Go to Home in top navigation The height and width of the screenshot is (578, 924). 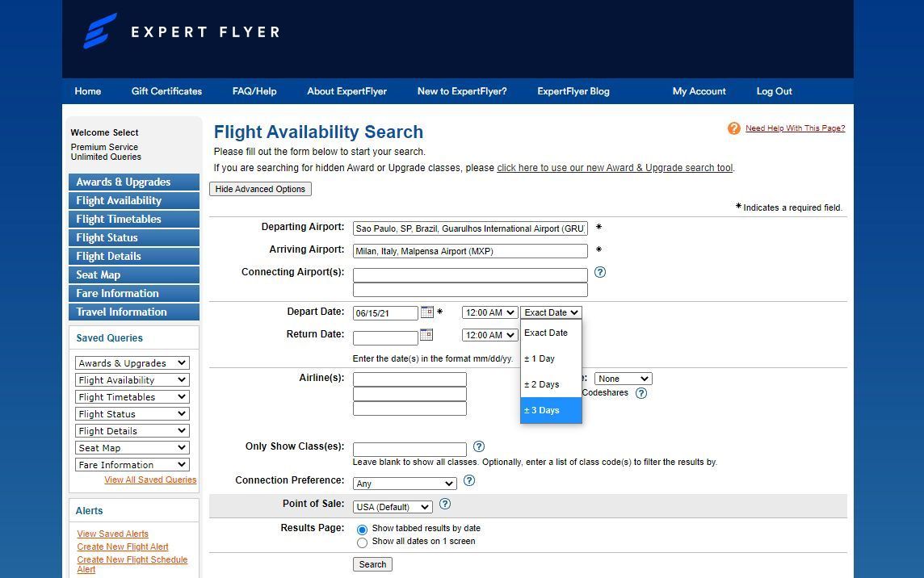[88, 91]
